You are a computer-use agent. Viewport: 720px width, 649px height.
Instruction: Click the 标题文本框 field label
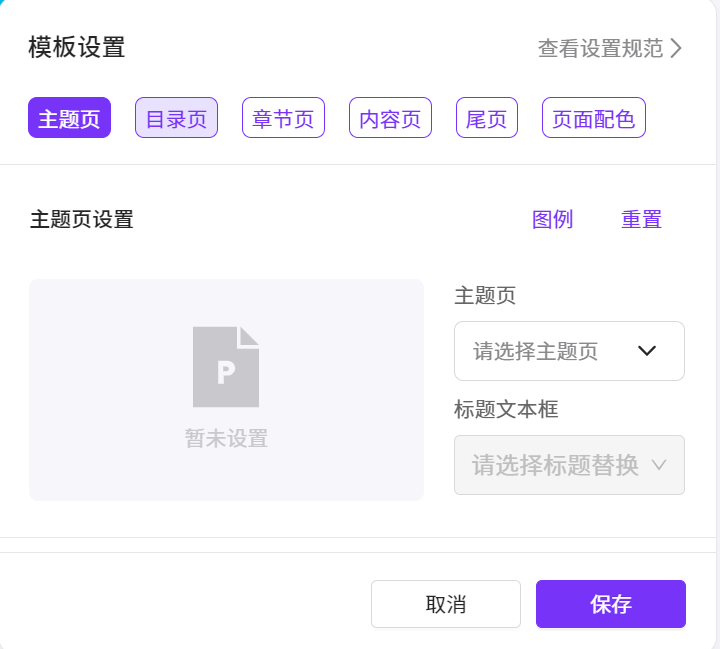pyautogui.click(x=505, y=409)
